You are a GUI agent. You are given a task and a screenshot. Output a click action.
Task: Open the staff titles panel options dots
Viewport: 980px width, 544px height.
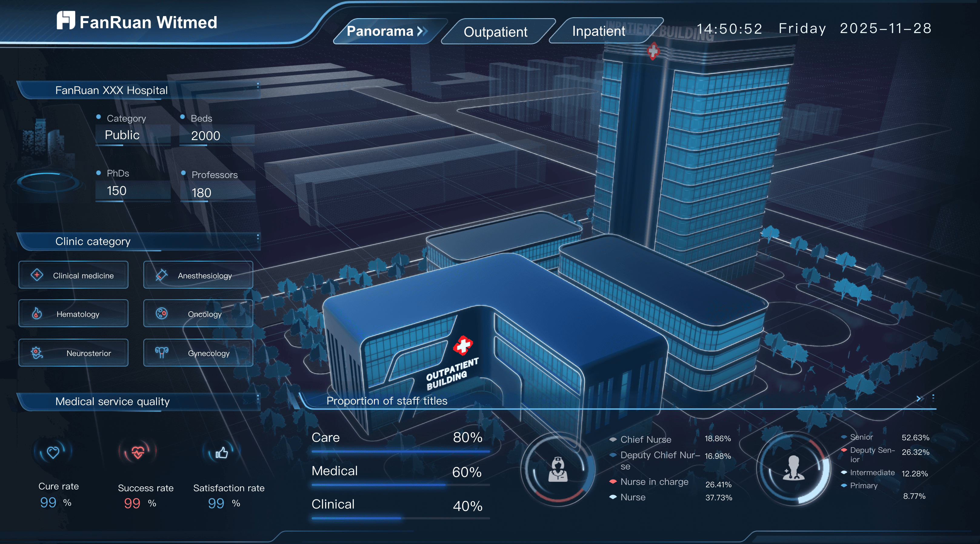(x=933, y=398)
